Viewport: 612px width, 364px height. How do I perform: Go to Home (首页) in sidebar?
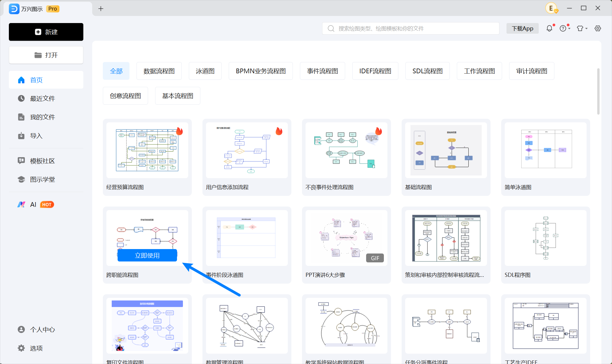46,80
